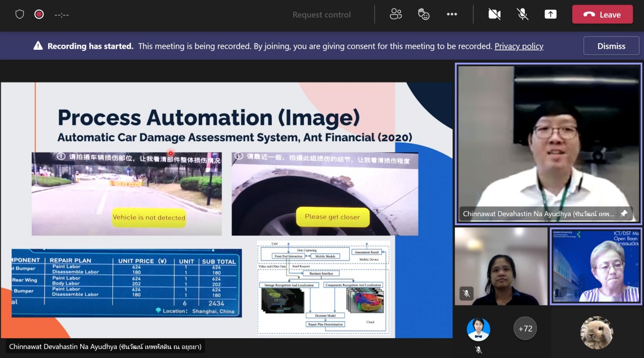Image resolution: width=644 pixels, height=358 pixels.
Task: Toggle the camera off icon
Action: 494,15
